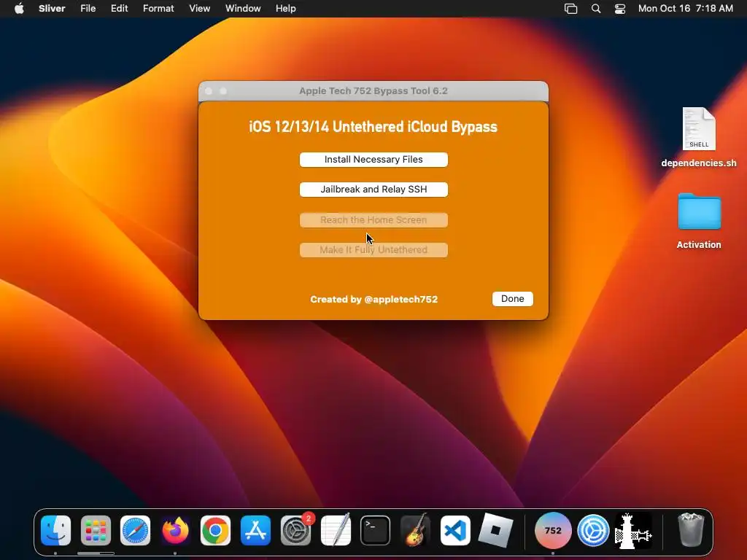Viewport: 747px width, 560px height.
Task: Select dependencies.sh file on desktop
Action: pyautogui.click(x=699, y=137)
